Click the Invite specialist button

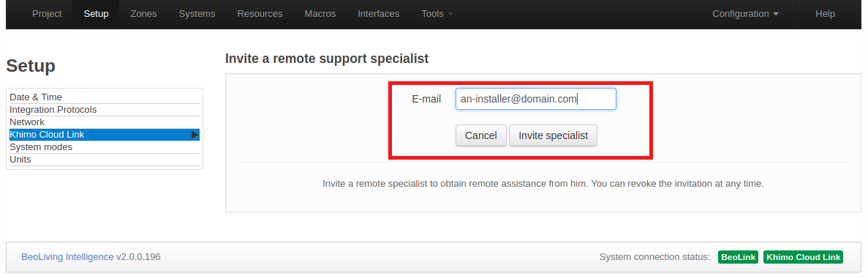pyautogui.click(x=553, y=135)
